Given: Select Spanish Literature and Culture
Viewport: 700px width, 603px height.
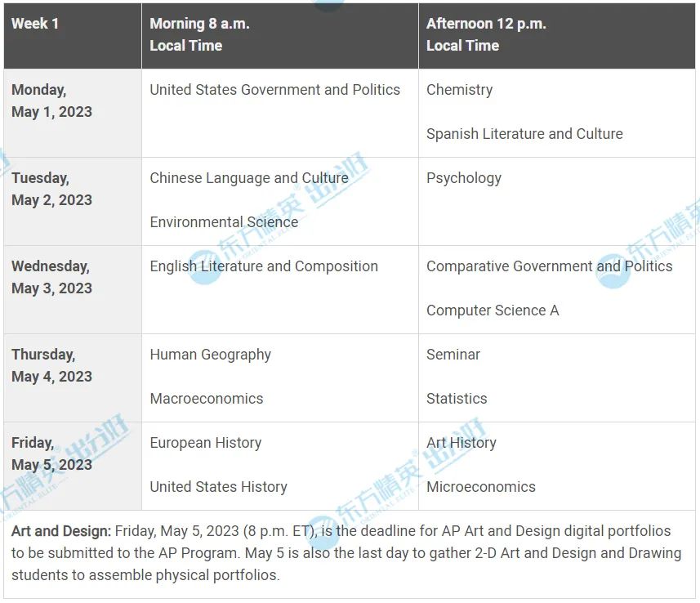Looking at the screenshot, I should [524, 134].
